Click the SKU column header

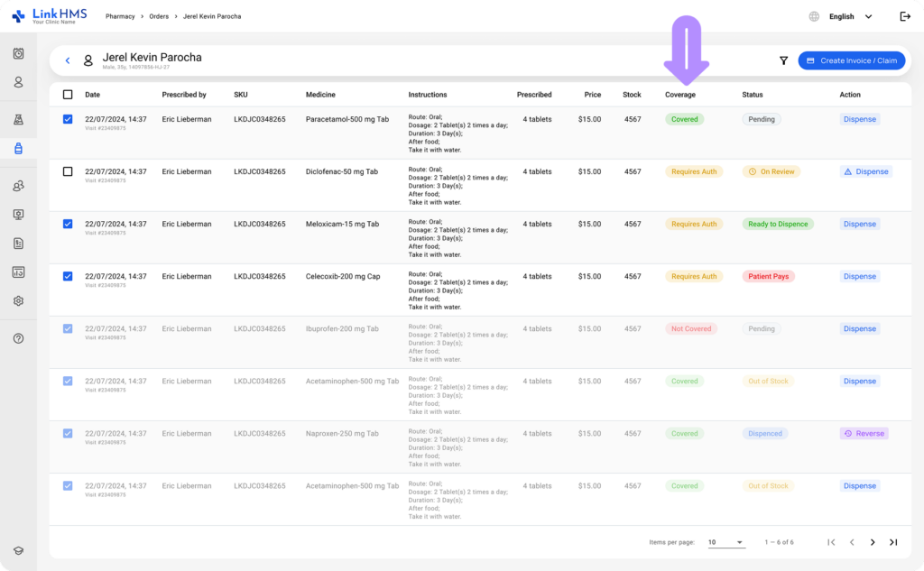click(240, 95)
